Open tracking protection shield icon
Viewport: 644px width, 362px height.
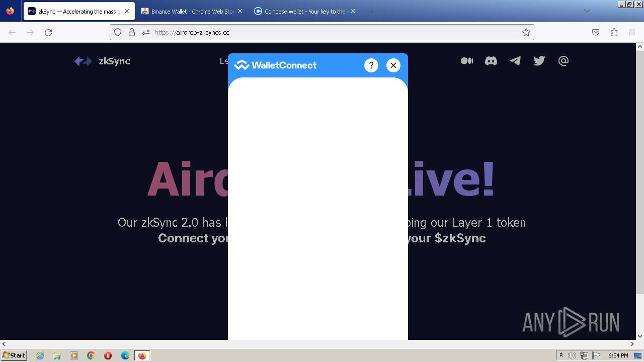point(118,32)
